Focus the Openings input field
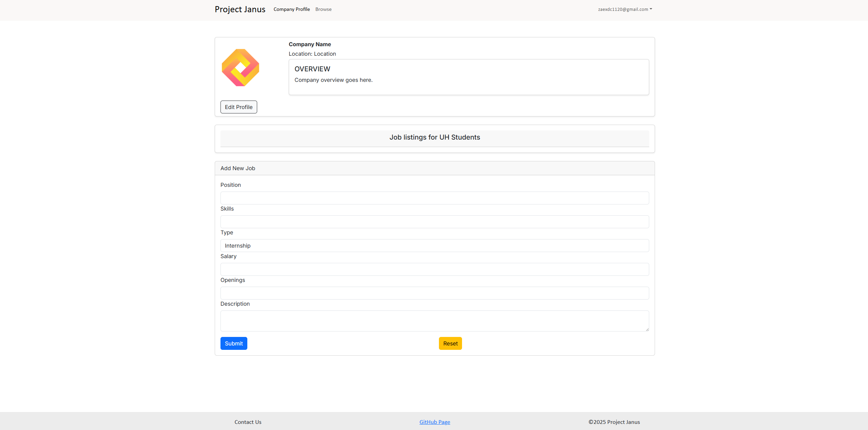Image resolution: width=868 pixels, height=430 pixels. pyautogui.click(x=435, y=293)
